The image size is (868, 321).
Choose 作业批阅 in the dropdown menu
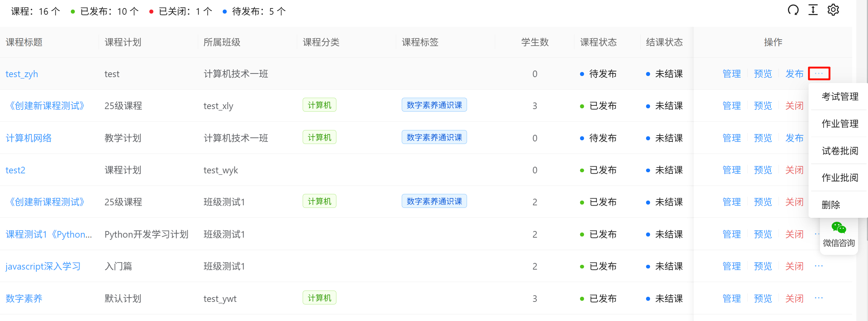[840, 178]
